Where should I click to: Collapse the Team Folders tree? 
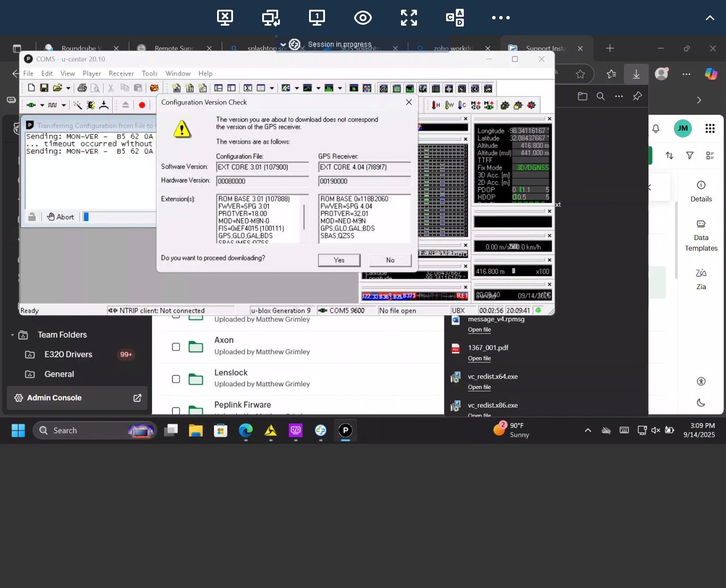point(12,335)
